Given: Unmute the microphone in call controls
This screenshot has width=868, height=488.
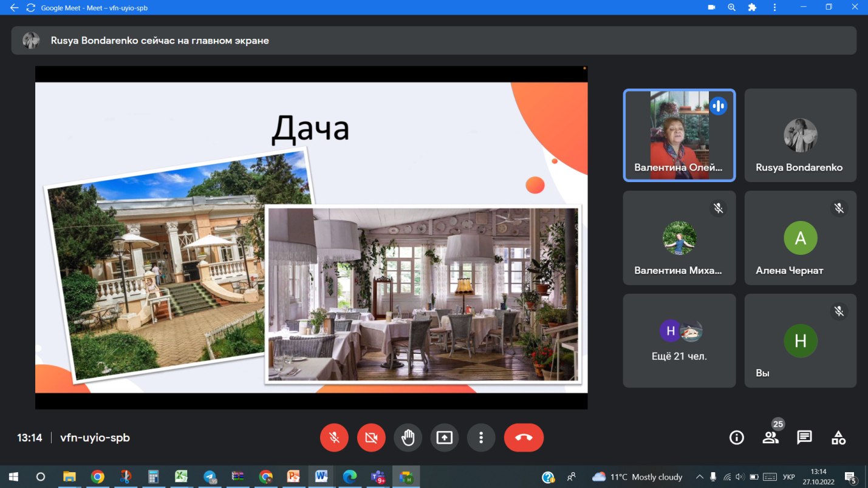Looking at the screenshot, I should coord(334,438).
